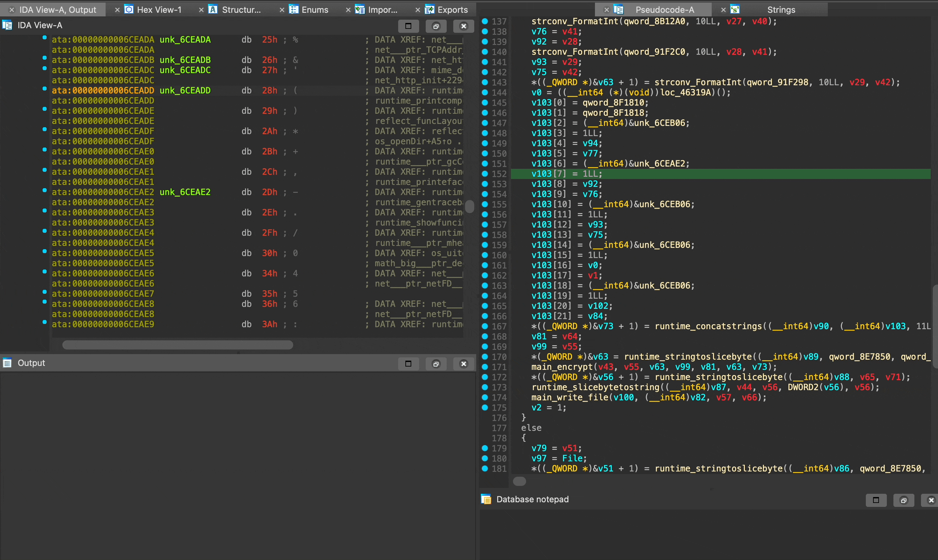Toggle breakpoint dot on pseudocode line 171
938x560 pixels.
coord(485,367)
